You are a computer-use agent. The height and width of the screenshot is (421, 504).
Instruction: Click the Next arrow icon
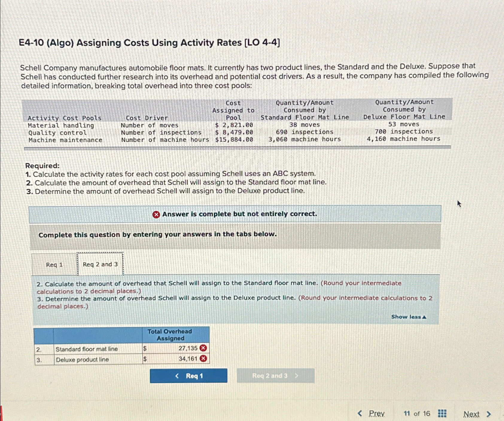(x=488, y=413)
